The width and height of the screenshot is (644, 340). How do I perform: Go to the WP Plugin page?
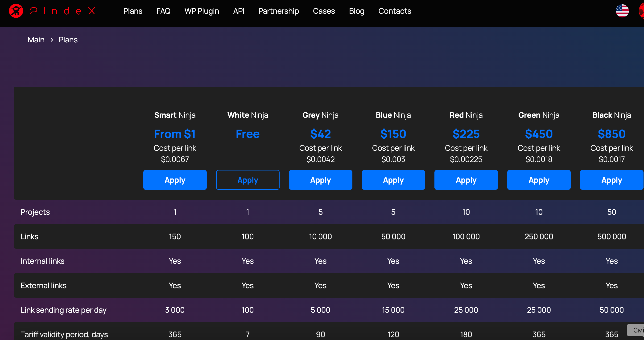pos(202,11)
